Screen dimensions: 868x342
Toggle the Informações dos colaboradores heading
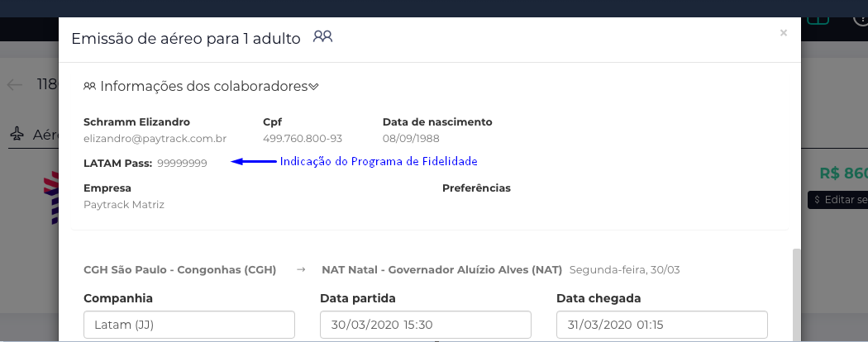pos(203,86)
